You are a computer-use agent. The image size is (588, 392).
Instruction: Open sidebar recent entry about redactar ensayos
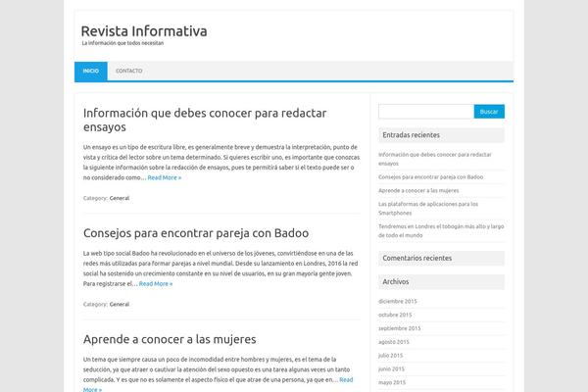pos(434,159)
